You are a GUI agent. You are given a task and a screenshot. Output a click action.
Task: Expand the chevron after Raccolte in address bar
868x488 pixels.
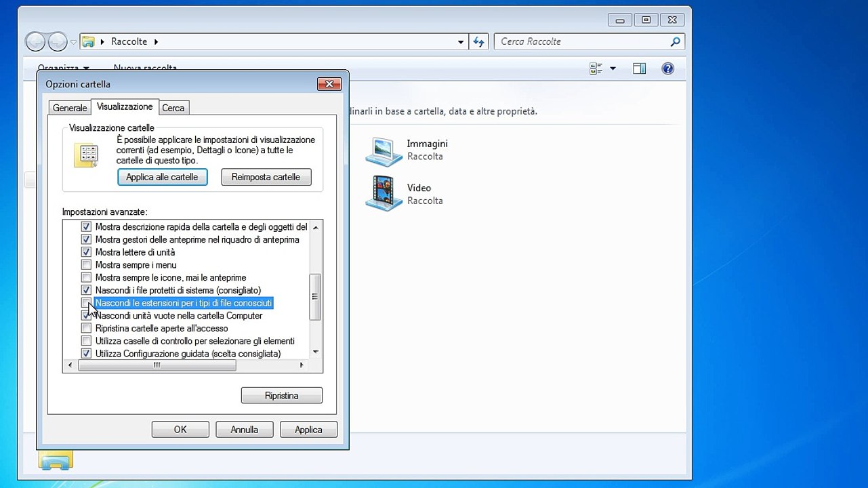coord(156,41)
